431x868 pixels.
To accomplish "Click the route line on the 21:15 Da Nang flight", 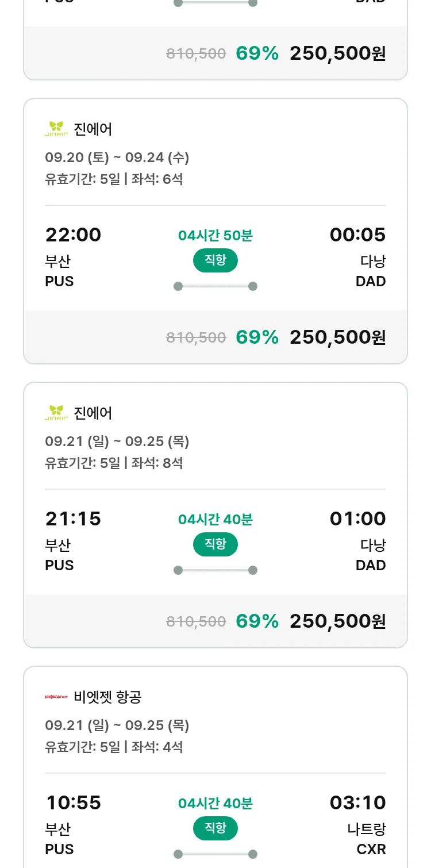I will pos(215,570).
